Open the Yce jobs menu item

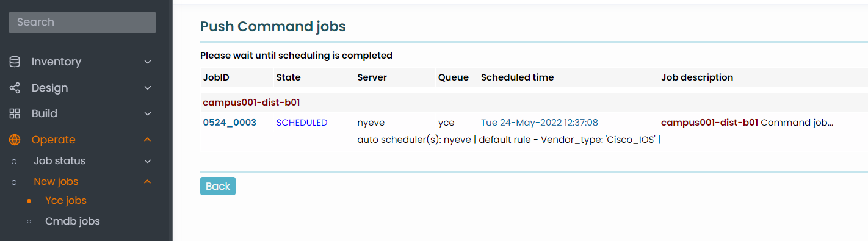[x=66, y=201]
